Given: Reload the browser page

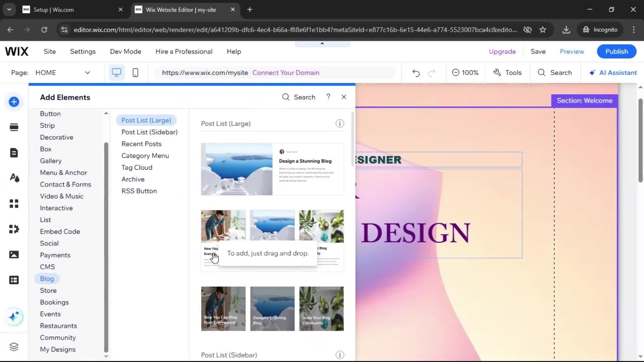Looking at the screenshot, I should [x=44, y=30].
